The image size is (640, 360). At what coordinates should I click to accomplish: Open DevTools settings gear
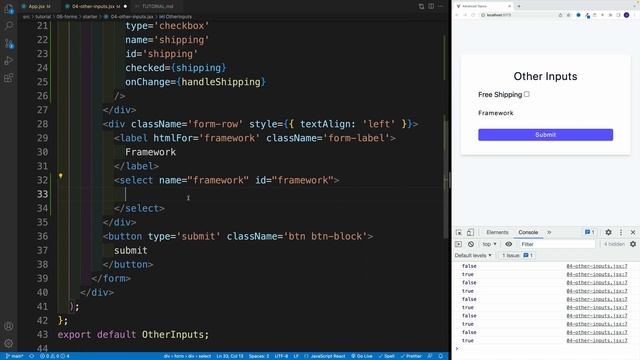click(608, 232)
